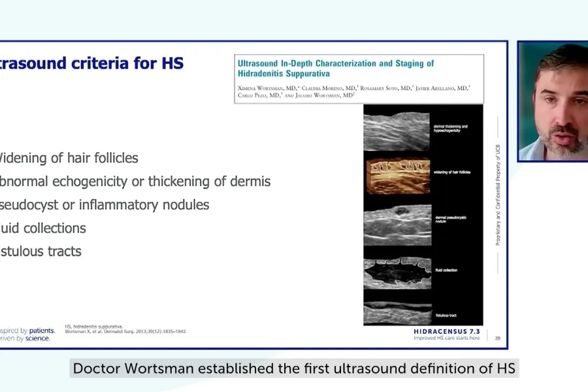Select the fluid collection ultrasound image

[x=397, y=272]
